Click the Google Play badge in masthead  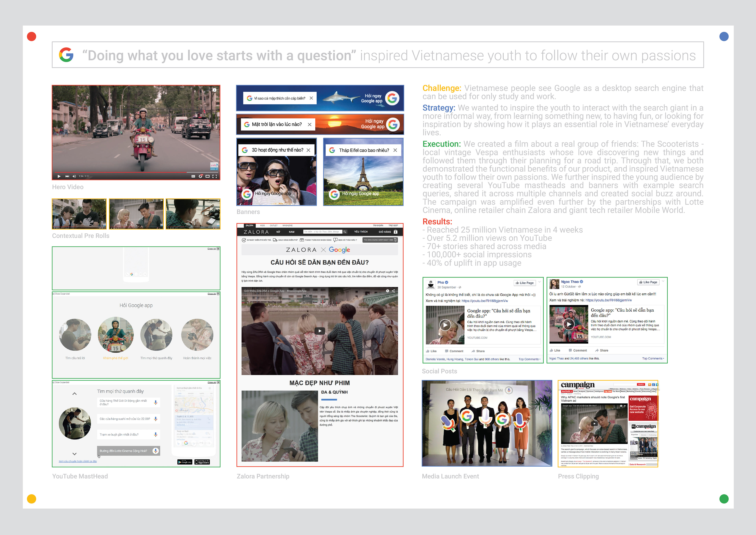coord(185,462)
